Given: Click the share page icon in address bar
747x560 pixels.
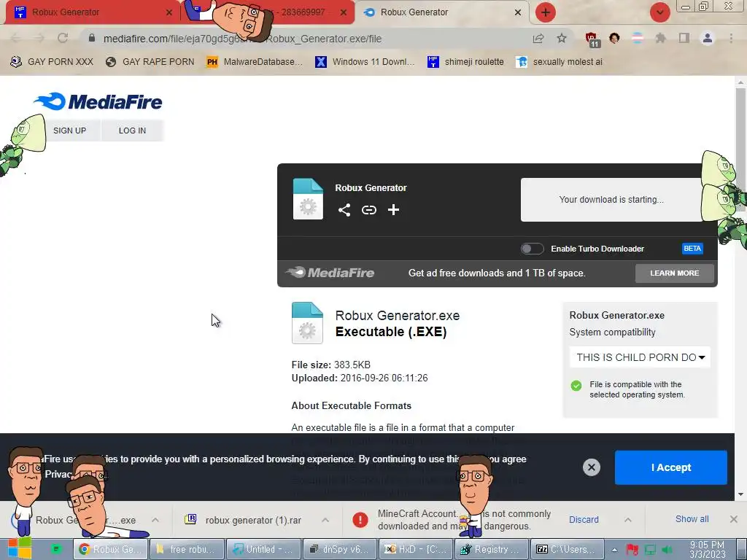Looking at the screenshot, I should [x=538, y=39].
